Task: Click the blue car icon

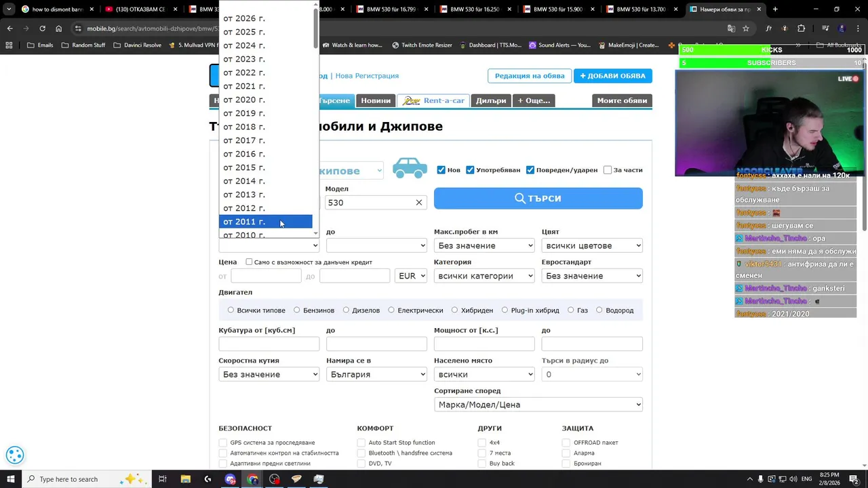Action: [x=410, y=168]
